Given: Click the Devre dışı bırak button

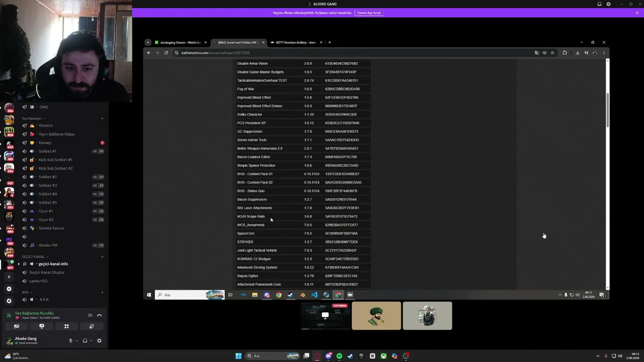Looking at the screenshot, I should [x=369, y=13].
